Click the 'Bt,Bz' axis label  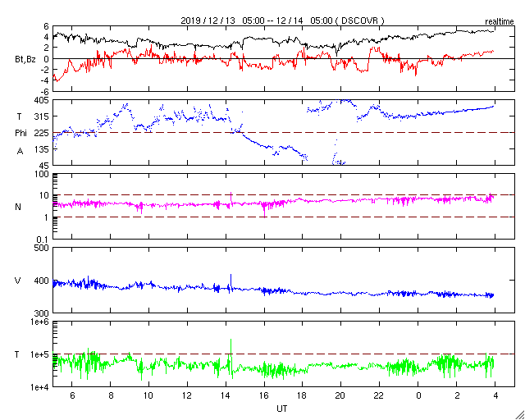click(25, 60)
